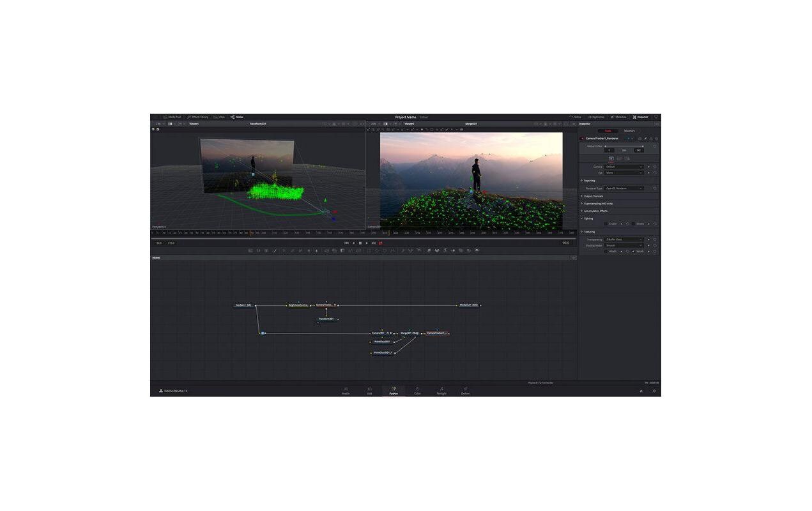Open the Inspector three-dot options menu

click(x=657, y=123)
